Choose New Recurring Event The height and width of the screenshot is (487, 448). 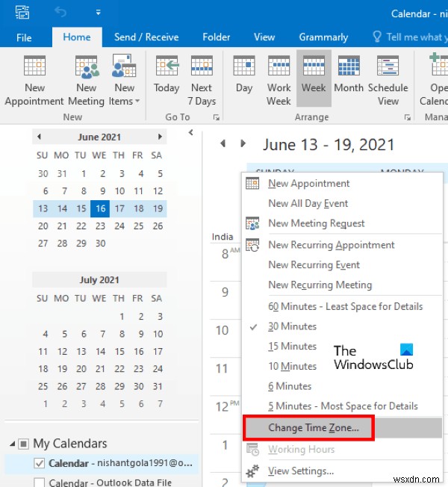coord(342,264)
